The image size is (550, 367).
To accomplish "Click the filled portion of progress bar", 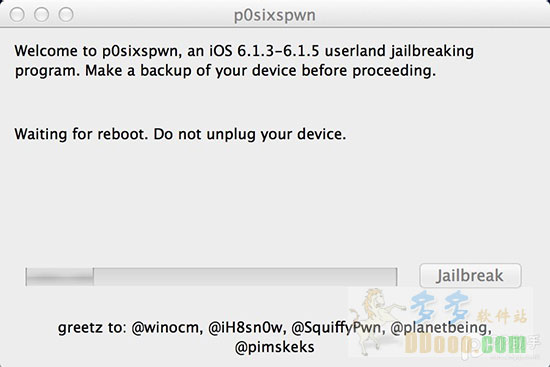I will pos(60,277).
